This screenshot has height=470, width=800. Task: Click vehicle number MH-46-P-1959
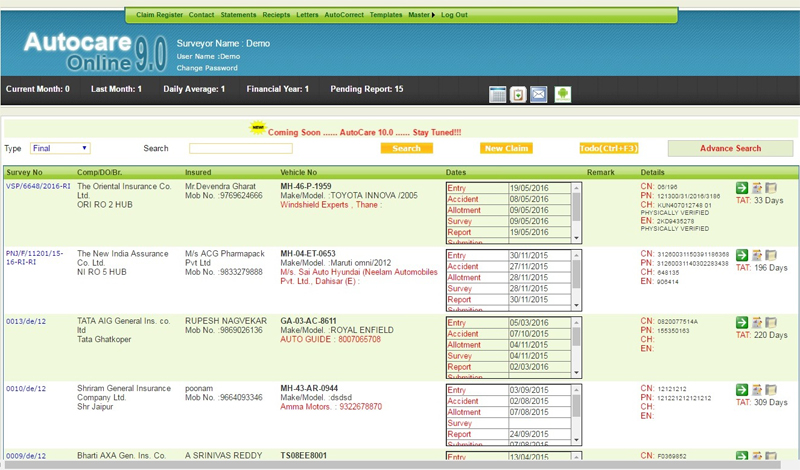306,186
